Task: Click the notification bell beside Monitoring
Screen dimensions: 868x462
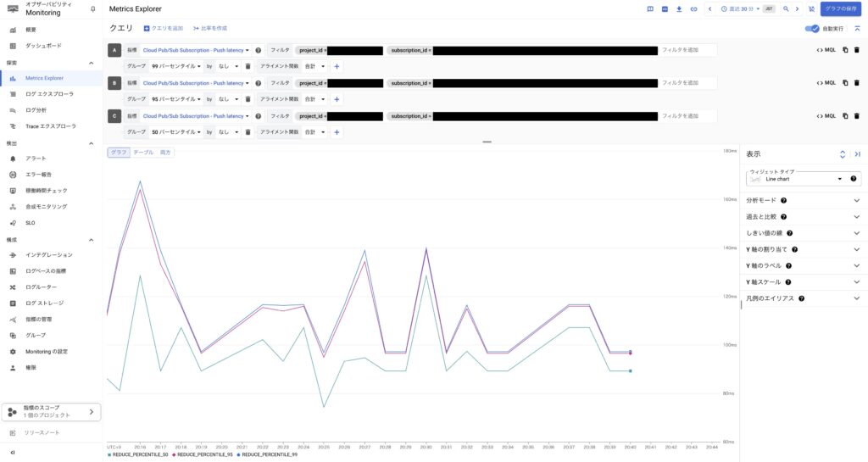Action: [x=93, y=9]
